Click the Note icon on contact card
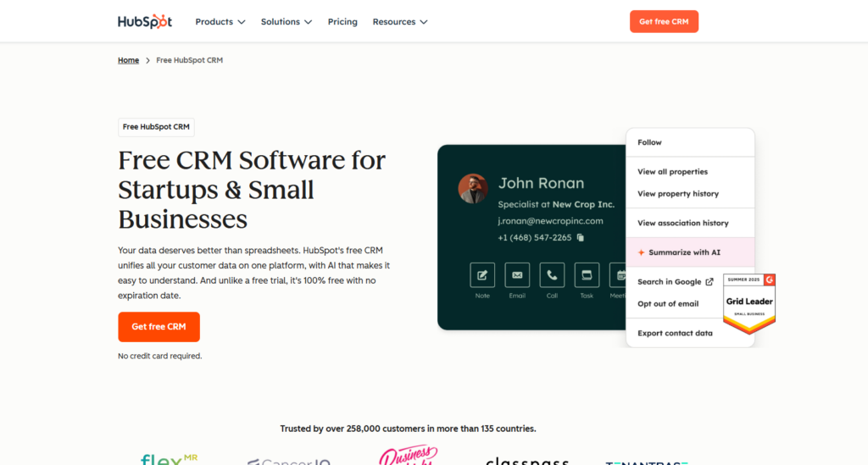The width and height of the screenshot is (868, 465). point(482,275)
